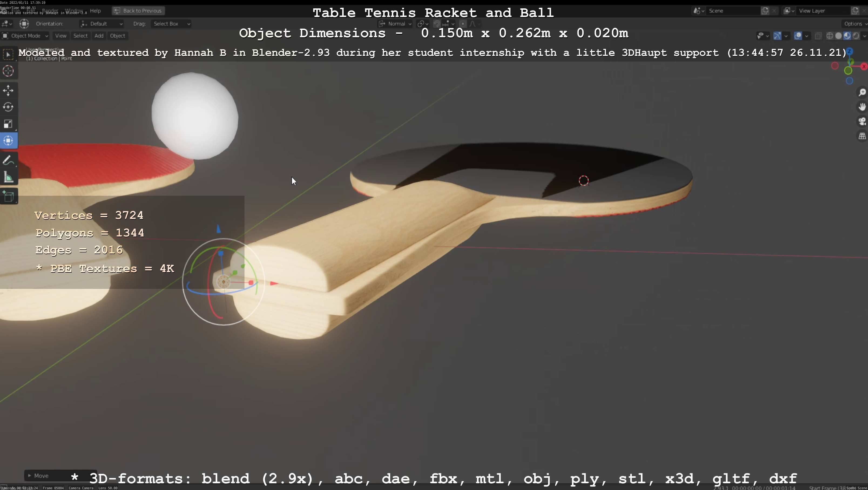Click the View Layer name field

[823, 11]
